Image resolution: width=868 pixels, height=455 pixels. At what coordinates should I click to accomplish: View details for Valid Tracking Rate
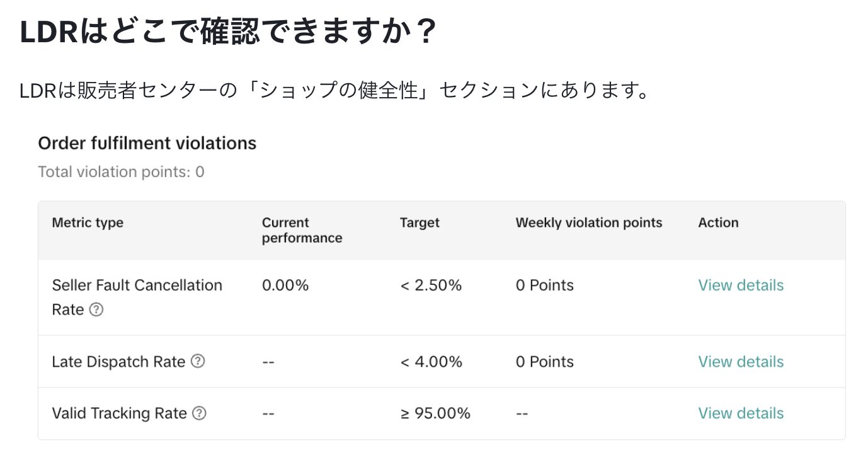coord(741,413)
